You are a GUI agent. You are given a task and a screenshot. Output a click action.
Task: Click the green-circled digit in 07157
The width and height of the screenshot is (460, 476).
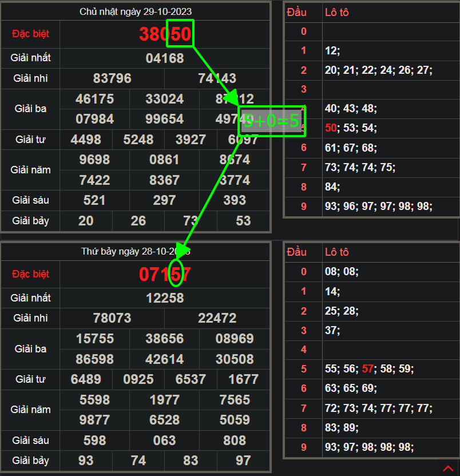pos(176,274)
